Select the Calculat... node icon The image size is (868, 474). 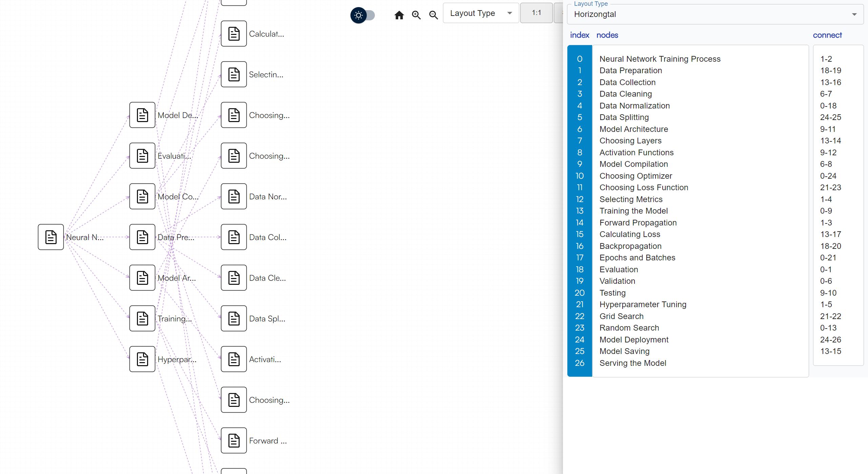click(x=234, y=34)
